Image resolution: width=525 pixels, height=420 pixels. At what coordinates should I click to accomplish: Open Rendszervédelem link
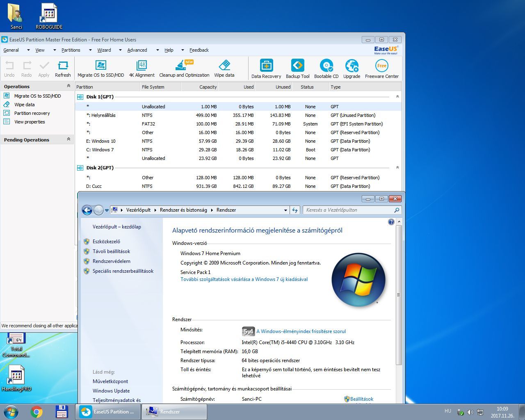[112, 261]
